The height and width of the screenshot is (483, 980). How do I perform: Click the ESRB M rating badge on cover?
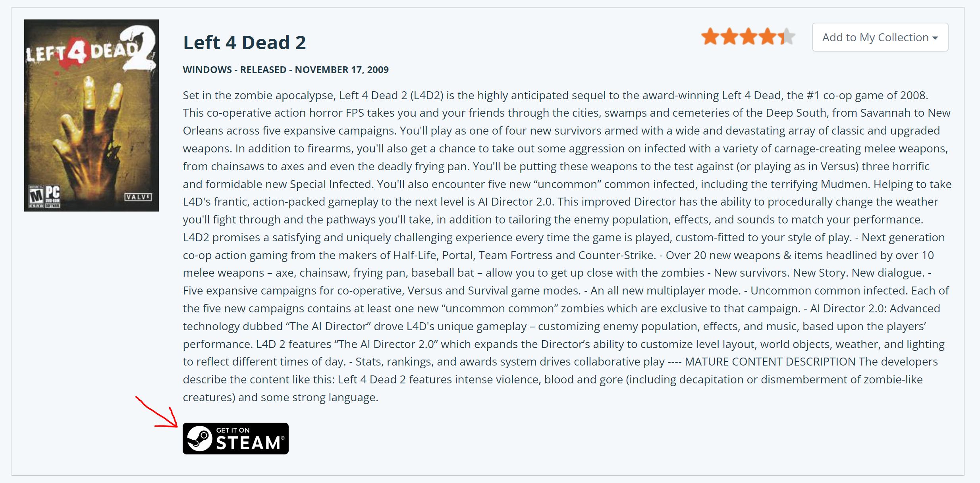[x=36, y=196]
